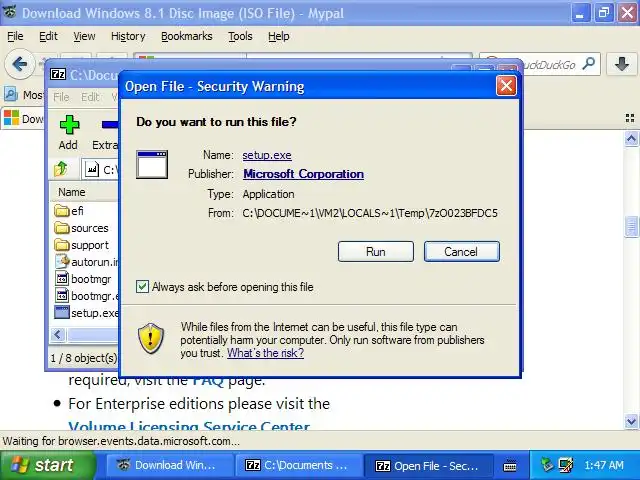Click the yellow warning shield icon

tap(151, 338)
